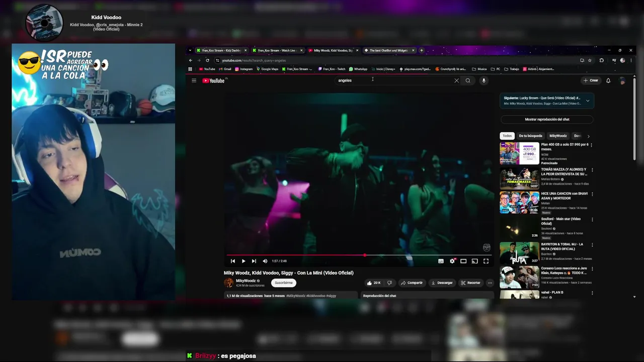Open the Gmail bookmark
The image size is (644, 362).
coord(225,69)
